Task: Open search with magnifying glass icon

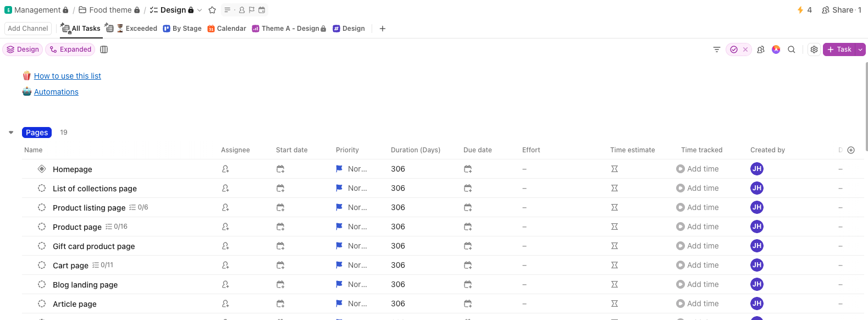Action: 792,49
